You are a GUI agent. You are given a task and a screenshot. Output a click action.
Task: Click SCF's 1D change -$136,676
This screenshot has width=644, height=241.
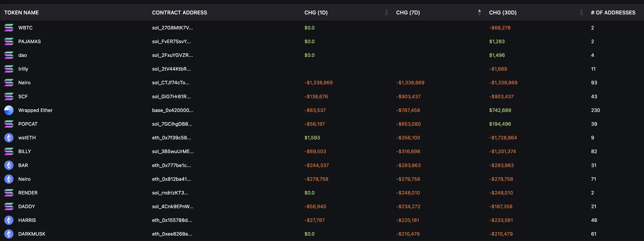pos(316,96)
